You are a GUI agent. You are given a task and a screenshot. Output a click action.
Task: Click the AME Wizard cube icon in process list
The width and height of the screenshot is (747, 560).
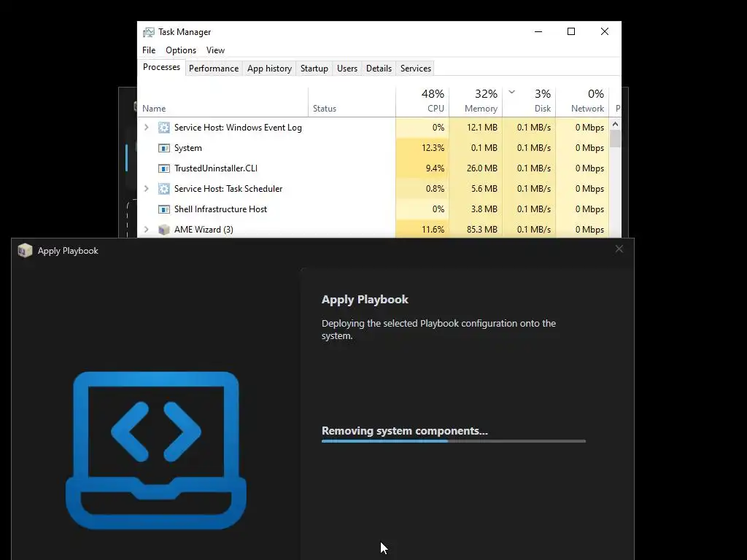point(164,230)
